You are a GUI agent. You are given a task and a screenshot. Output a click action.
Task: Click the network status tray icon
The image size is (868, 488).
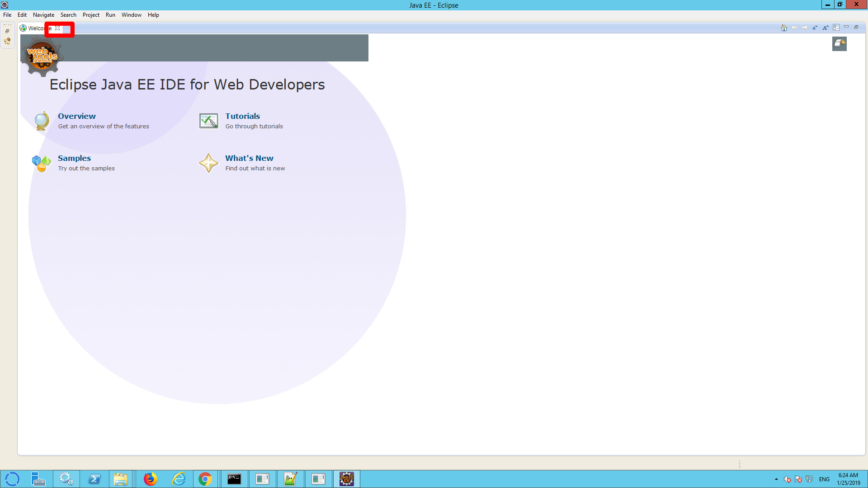pyautogui.click(x=809, y=479)
